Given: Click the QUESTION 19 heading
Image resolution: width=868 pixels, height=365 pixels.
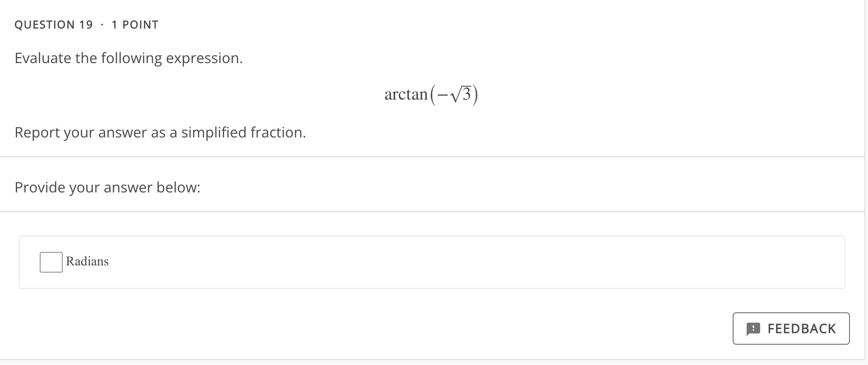Looking at the screenshot, I should coord(54,25).
